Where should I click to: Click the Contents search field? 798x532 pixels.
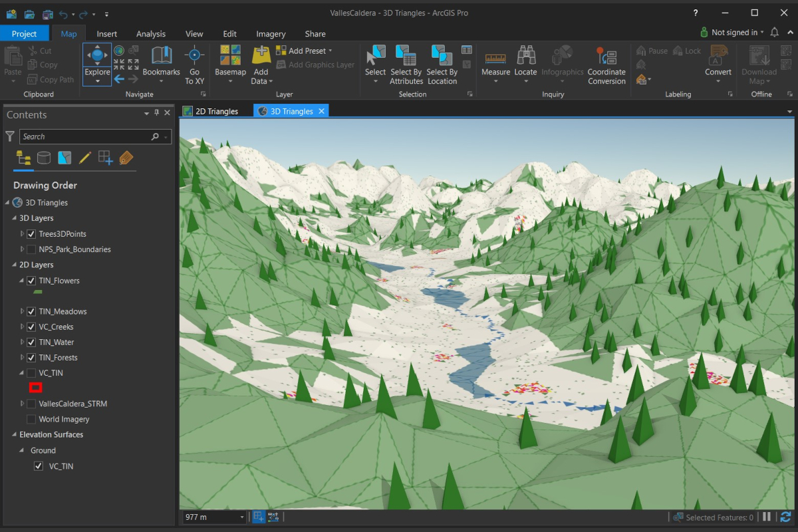86,136
